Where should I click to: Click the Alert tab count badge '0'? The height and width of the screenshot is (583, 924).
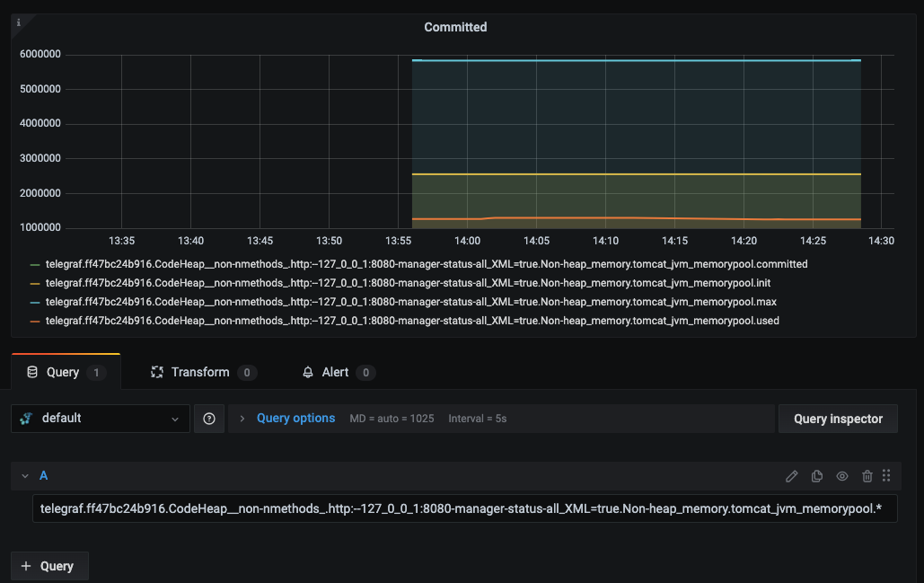(366, 373)
